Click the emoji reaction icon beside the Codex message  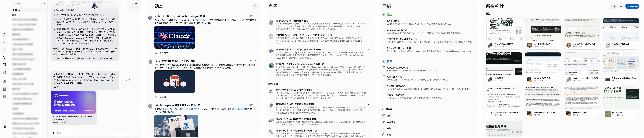122,80
